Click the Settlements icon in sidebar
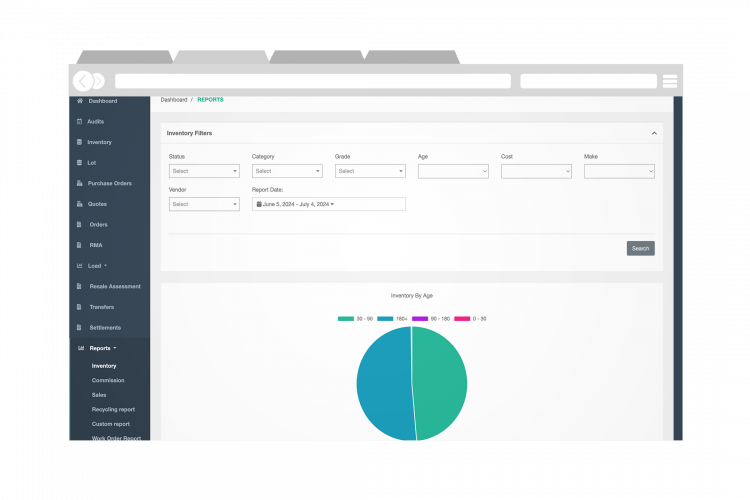 pos(79,327)
